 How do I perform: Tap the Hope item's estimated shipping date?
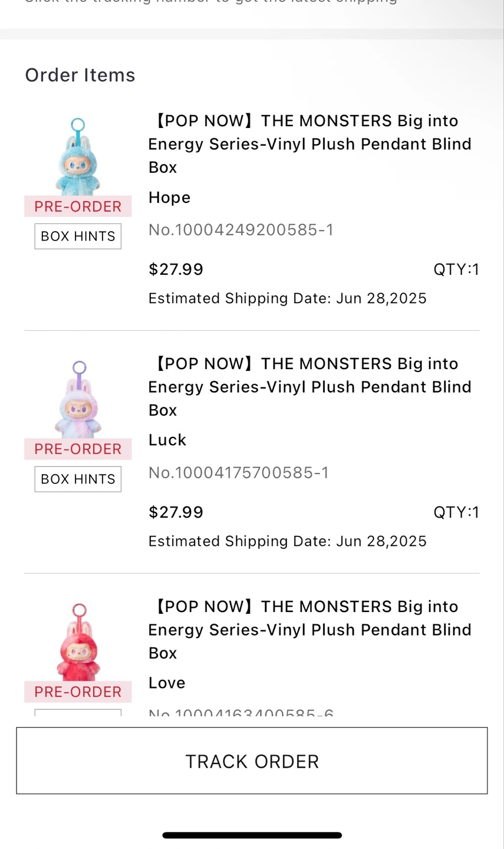point(287,298)
